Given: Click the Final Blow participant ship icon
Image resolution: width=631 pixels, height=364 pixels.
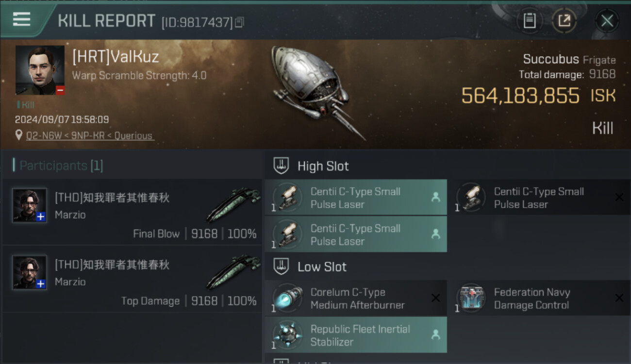Looking at the screenshot, I should (233, 205).
